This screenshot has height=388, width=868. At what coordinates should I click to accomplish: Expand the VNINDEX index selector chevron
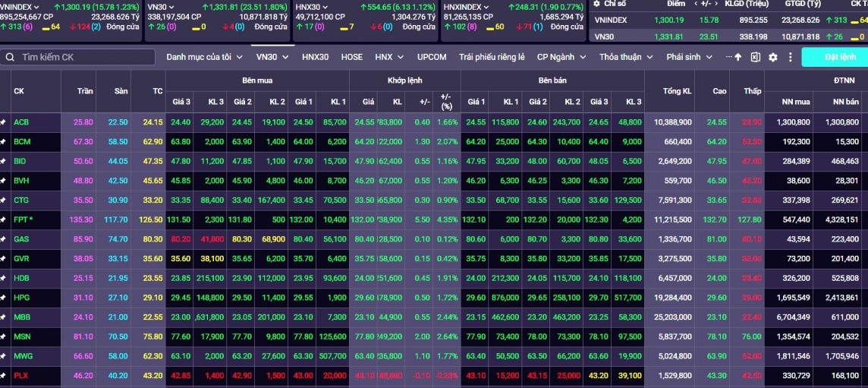(36, 7)
